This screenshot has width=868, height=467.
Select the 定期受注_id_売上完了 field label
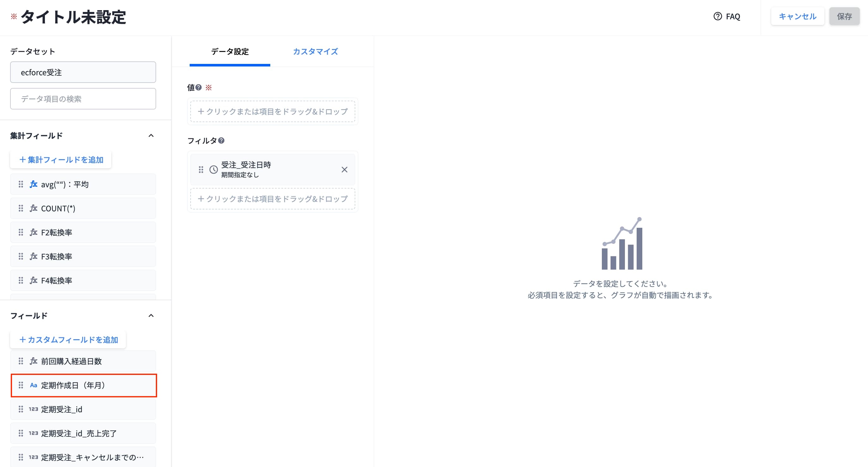coord(79,433)
